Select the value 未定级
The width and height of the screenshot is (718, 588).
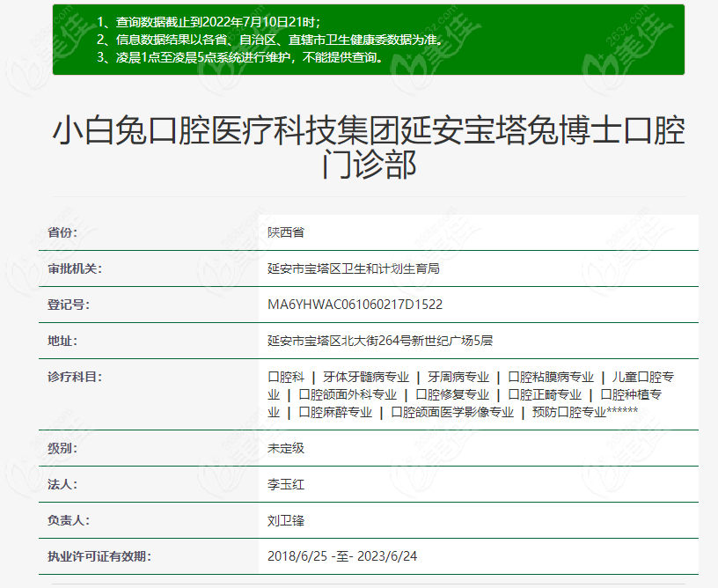tap(286, 449)
